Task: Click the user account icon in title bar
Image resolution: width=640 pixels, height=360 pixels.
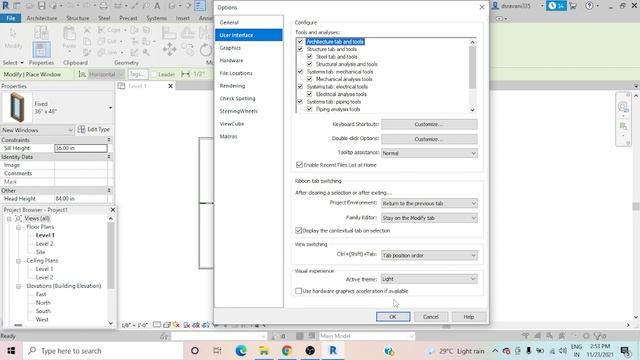Action: 495,6
